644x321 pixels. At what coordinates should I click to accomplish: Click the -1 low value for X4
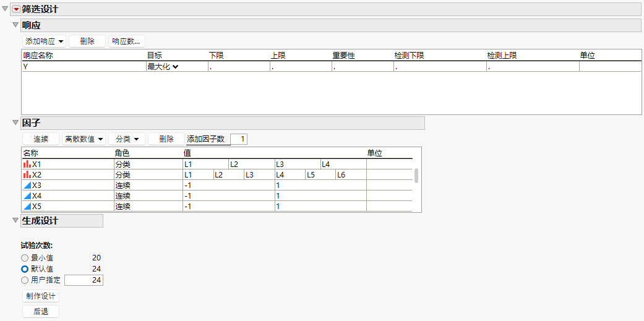pos(229,196)
